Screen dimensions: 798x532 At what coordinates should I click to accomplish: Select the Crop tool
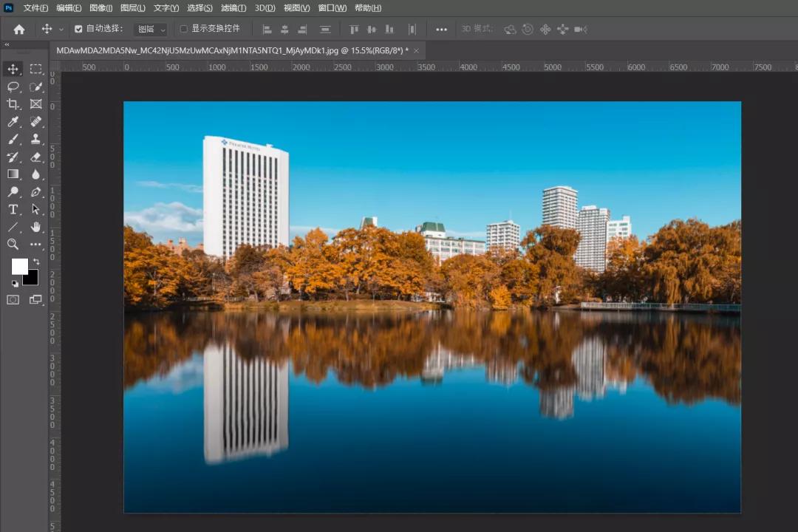click(x=13, y=103)
